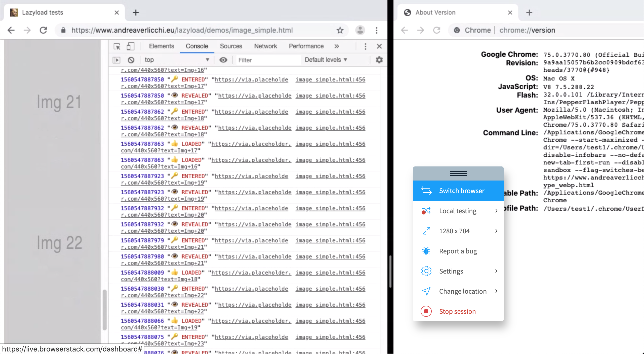This screenshot has width=644, height=354.
Task: Show the console sidebar panel
Action: (x=116, y=60)
